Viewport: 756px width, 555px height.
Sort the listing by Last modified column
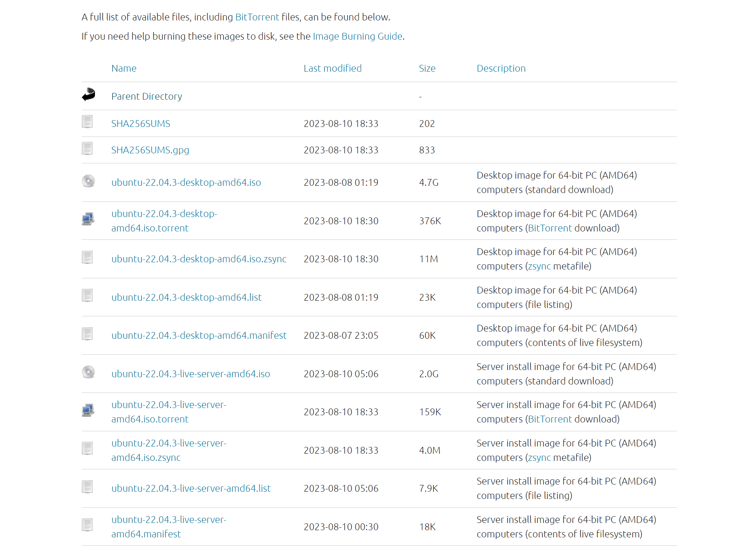pos(333,68)
